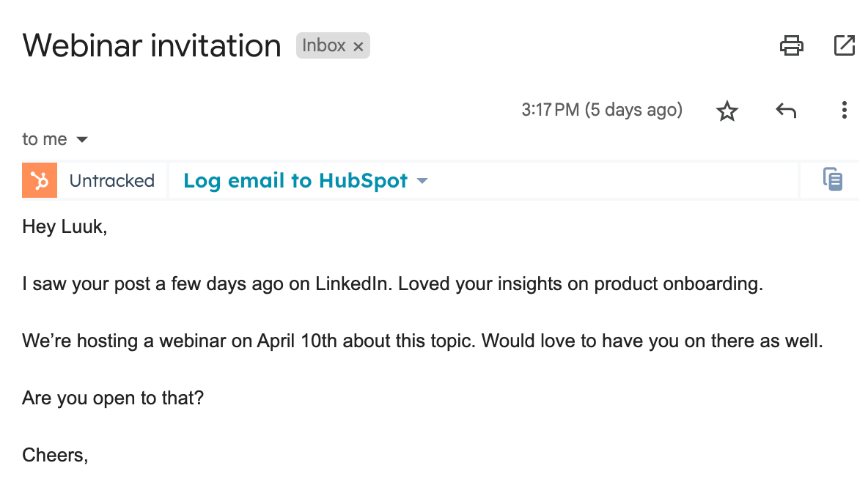Viewport: 868px width, 482px height.
Task: Click the "Are you open to that?" line
Action: (x=113, y=398)
